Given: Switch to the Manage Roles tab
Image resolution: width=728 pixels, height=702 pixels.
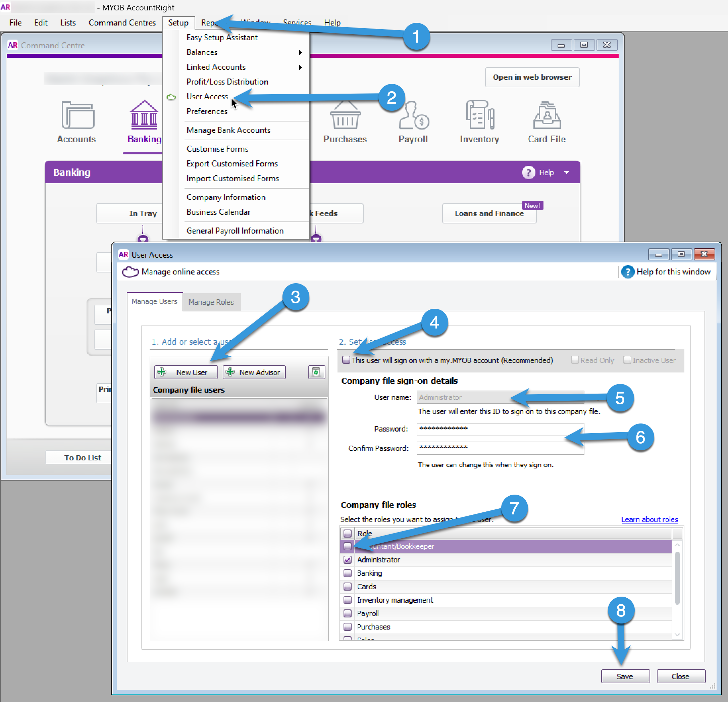Looking at the screenshot, I should point(211,302).
